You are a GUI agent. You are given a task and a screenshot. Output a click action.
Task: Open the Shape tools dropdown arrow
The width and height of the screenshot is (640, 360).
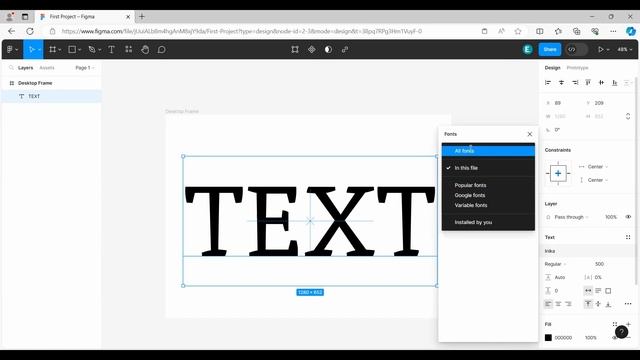80,50
